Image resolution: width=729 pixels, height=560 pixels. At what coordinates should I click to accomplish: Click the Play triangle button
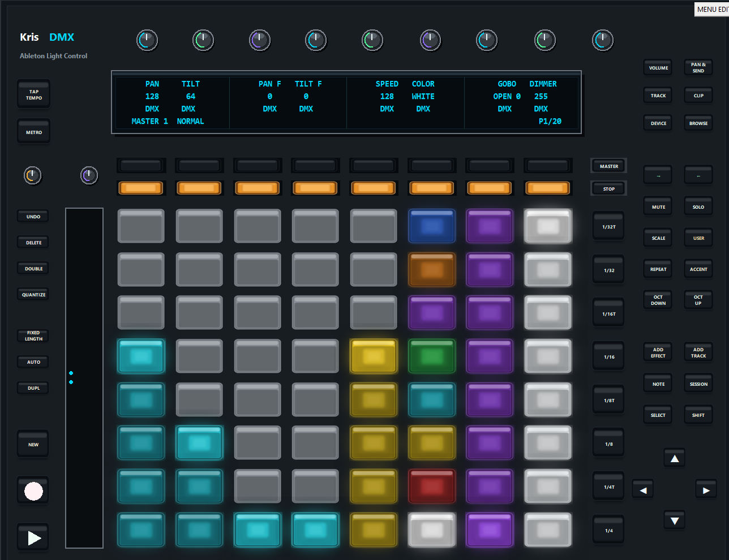click(33, 537)
